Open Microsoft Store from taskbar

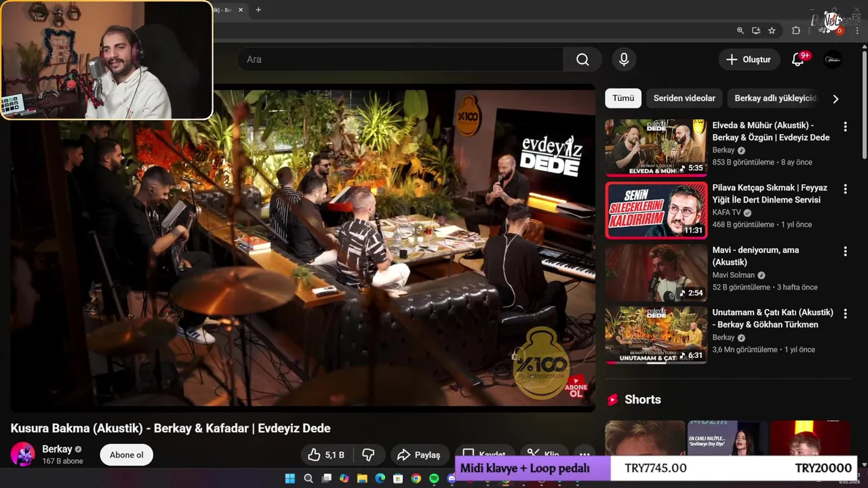click(398, 479)
